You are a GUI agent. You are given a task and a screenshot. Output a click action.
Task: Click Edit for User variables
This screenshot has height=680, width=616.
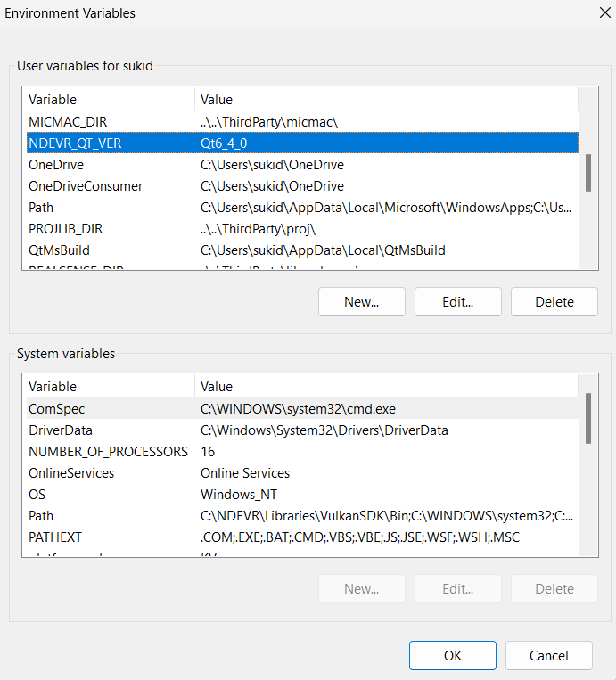(457, 301)
